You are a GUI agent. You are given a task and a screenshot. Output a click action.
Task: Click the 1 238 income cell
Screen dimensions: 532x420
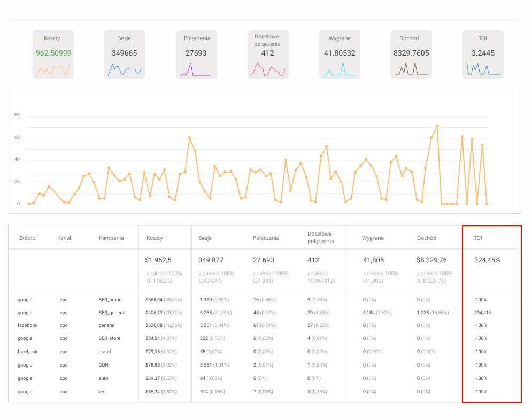point(433,313)
